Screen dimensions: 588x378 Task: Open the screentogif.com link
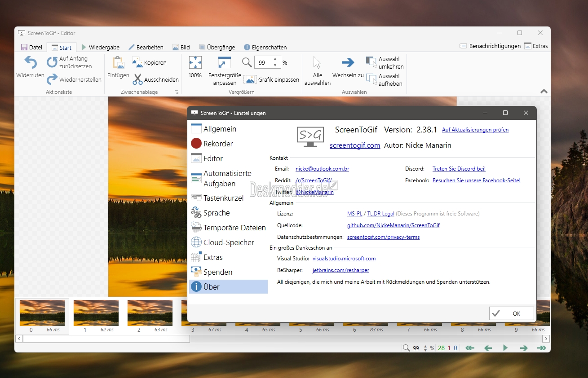coord(355,145)
